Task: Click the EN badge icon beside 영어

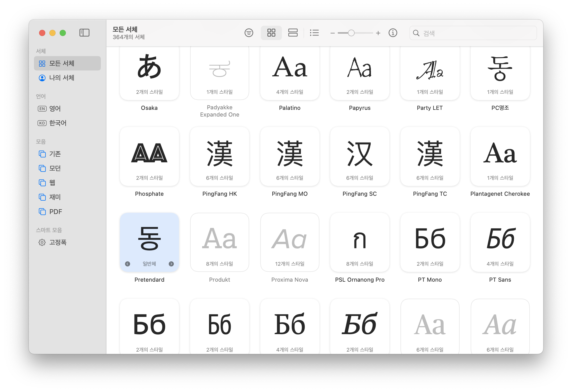Action: tap(42, 109)
